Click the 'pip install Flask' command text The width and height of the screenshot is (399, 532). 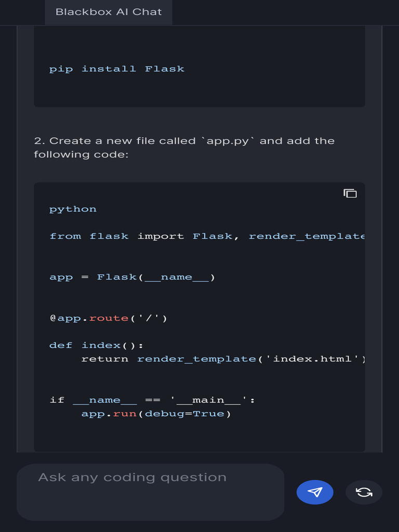(117, 69)
